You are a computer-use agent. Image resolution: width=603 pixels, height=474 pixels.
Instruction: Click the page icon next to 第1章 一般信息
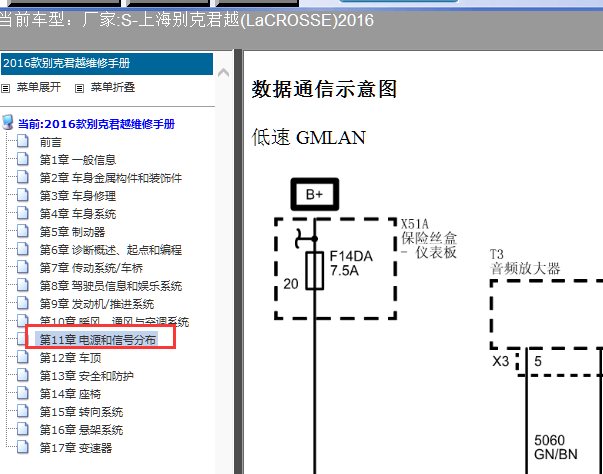23,159
